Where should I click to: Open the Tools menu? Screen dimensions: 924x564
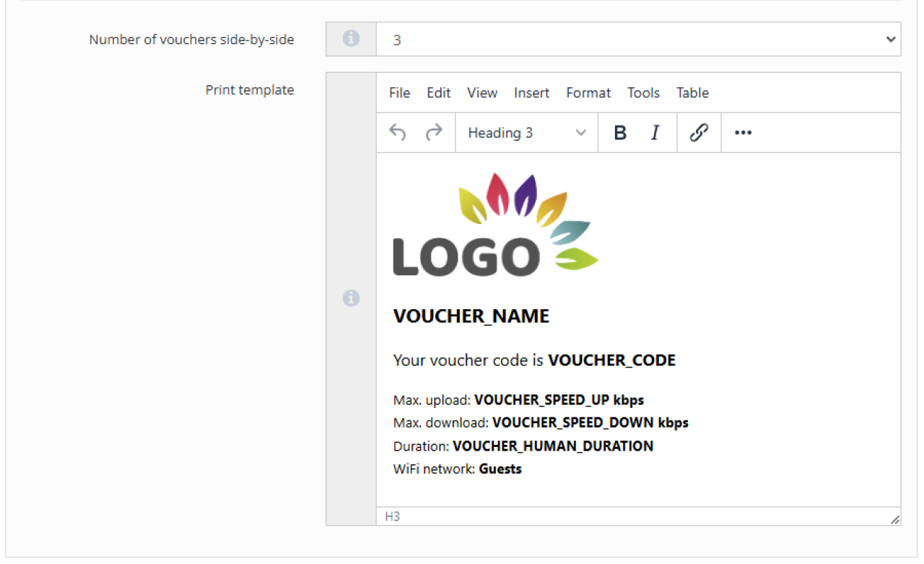tap(643, 93)
